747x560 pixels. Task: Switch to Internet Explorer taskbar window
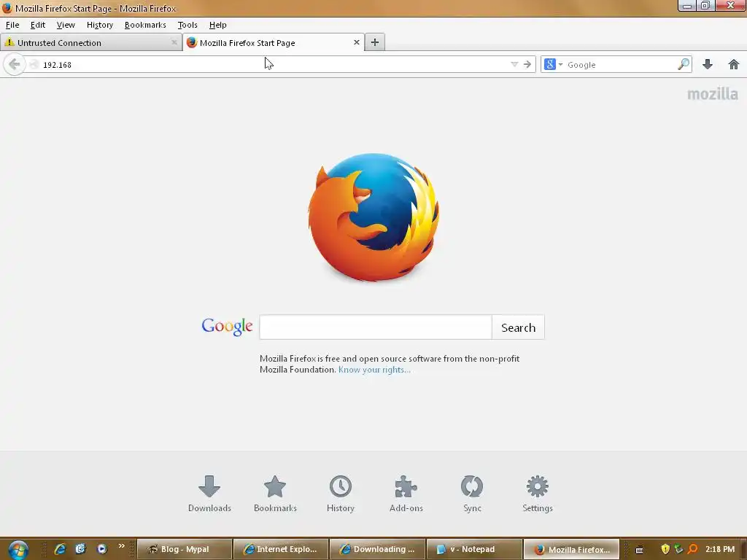[281, 549]
